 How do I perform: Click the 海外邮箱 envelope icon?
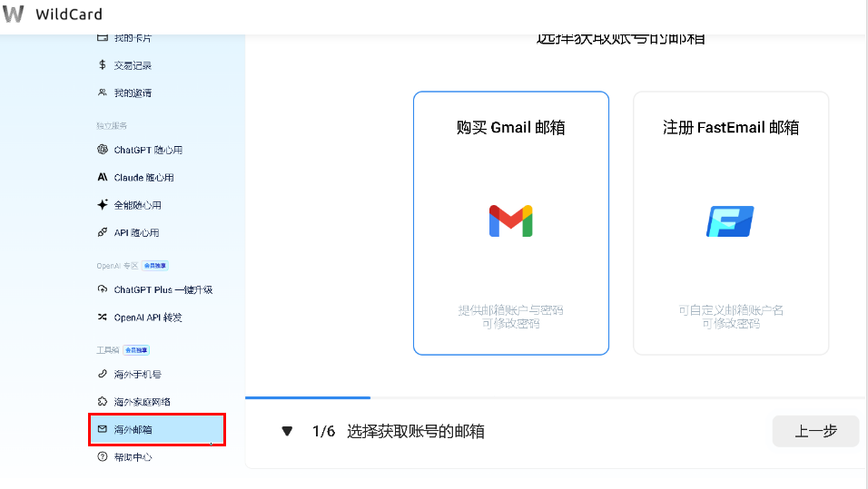[x=103, y=429]
